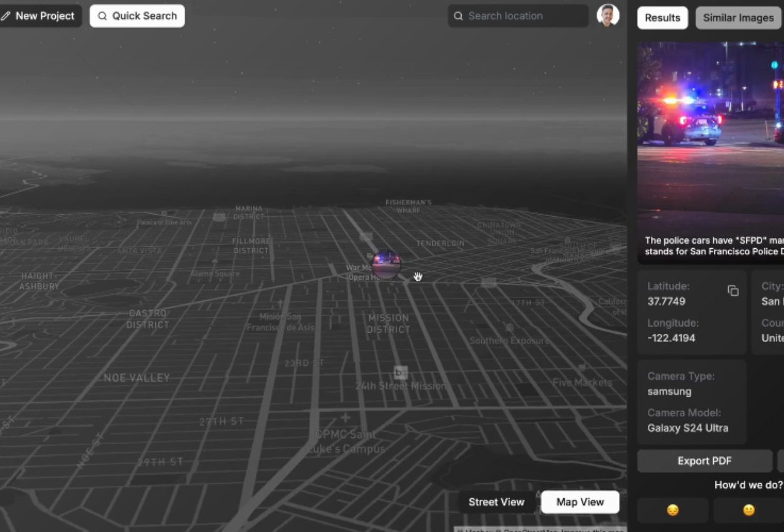Open Quick Search
This screenshot has width=784, height=532.
pyautogui.click(x=137, y=16)
